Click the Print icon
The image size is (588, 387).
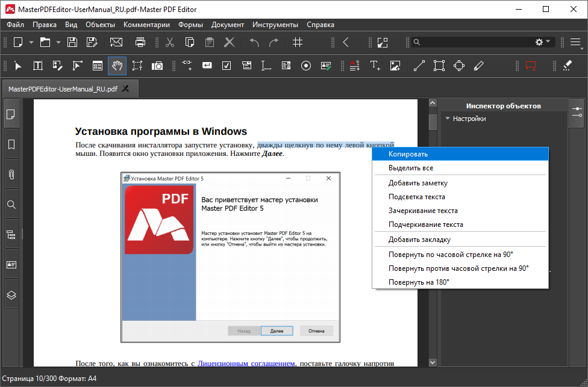click(140, 42)
